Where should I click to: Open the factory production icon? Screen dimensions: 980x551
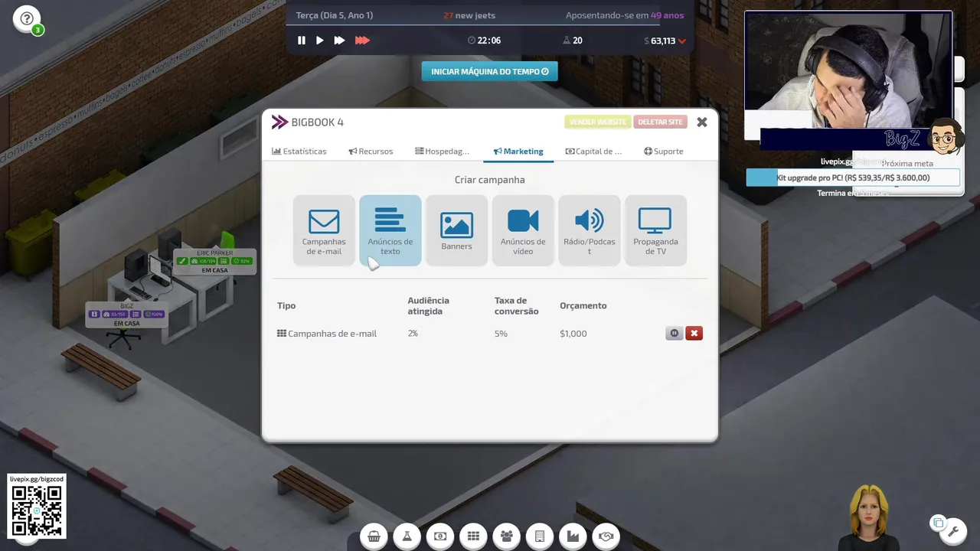[573, 536]
